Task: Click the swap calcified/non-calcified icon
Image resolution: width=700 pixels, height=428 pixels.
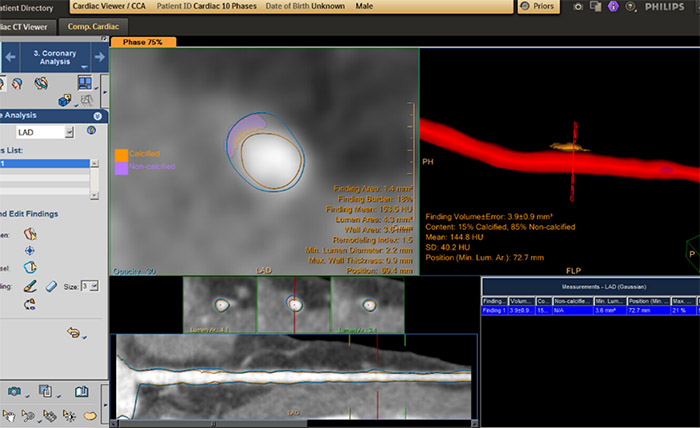Action: [29, 304]
